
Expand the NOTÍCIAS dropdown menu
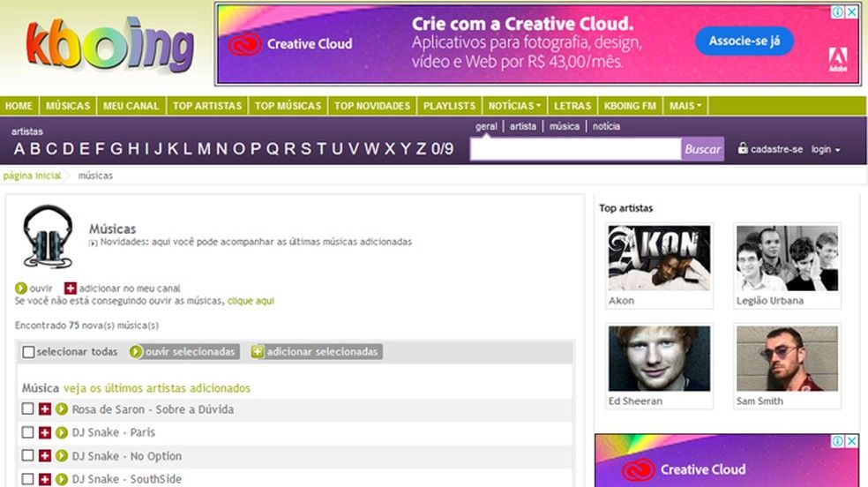click(x=515, y=106)
